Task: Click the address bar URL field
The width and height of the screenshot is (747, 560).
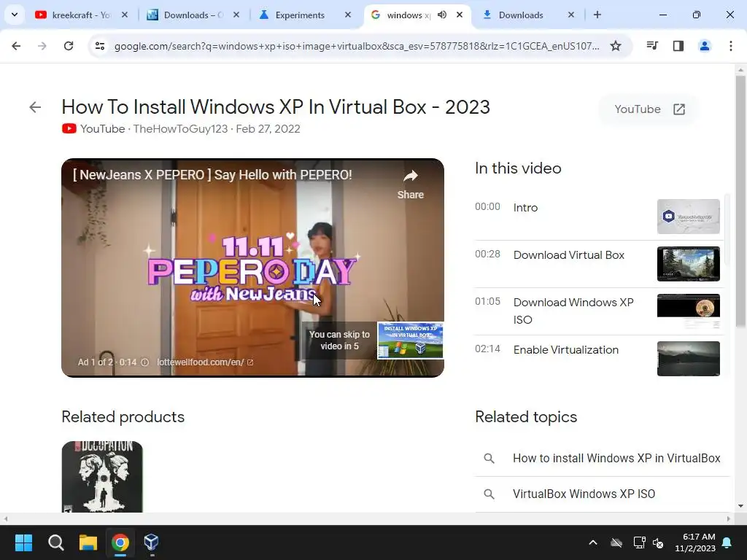Action: pyautogui.click(x=357, y=46)
